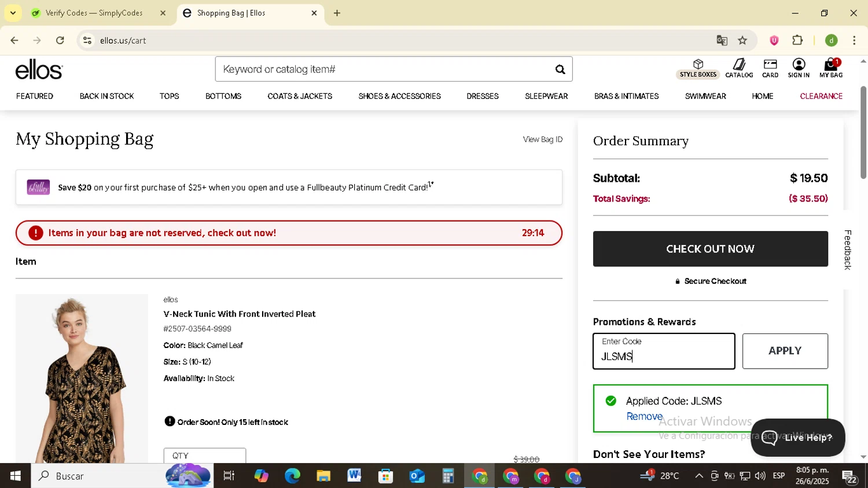
Task: Show hidden system tray icons
Action: click(699, 476)
